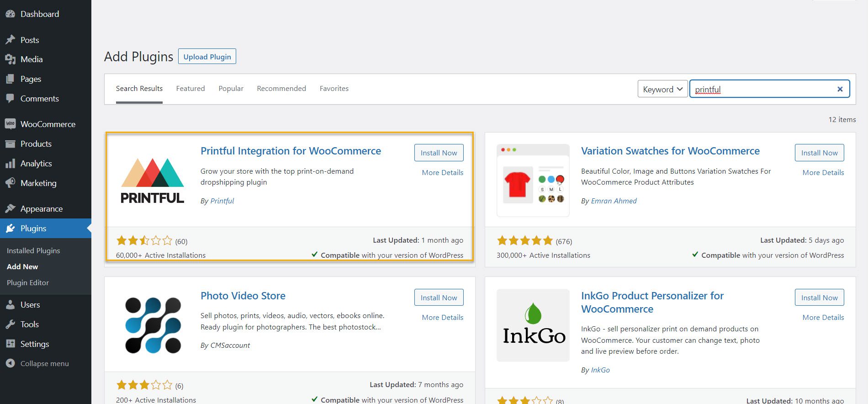Click 300,000+ Active Installations text

543,255
